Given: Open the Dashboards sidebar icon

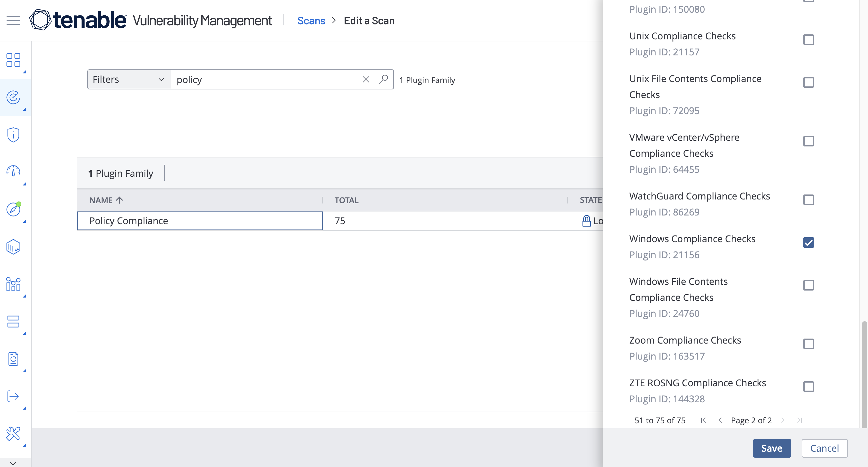Looking at the screenshot, I should [x=13, y=60].
